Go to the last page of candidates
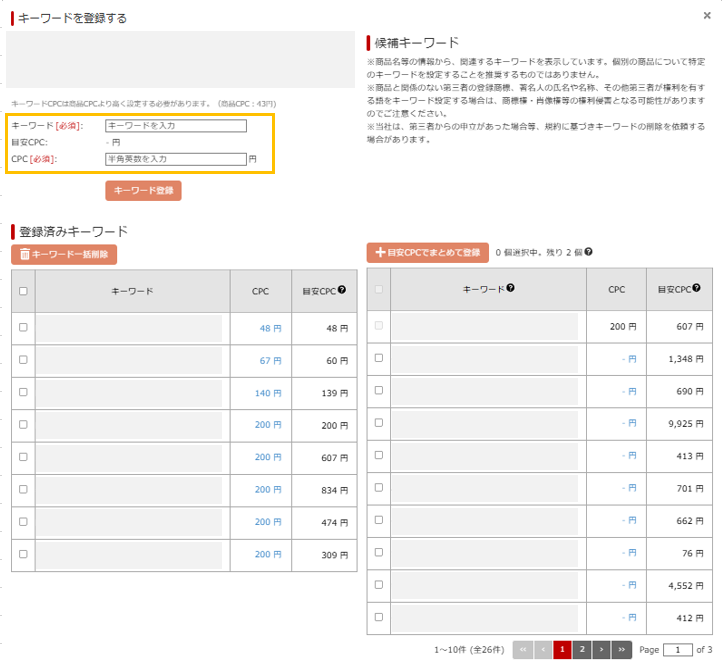The image size is (722, 668). click(x=621, y=649)
